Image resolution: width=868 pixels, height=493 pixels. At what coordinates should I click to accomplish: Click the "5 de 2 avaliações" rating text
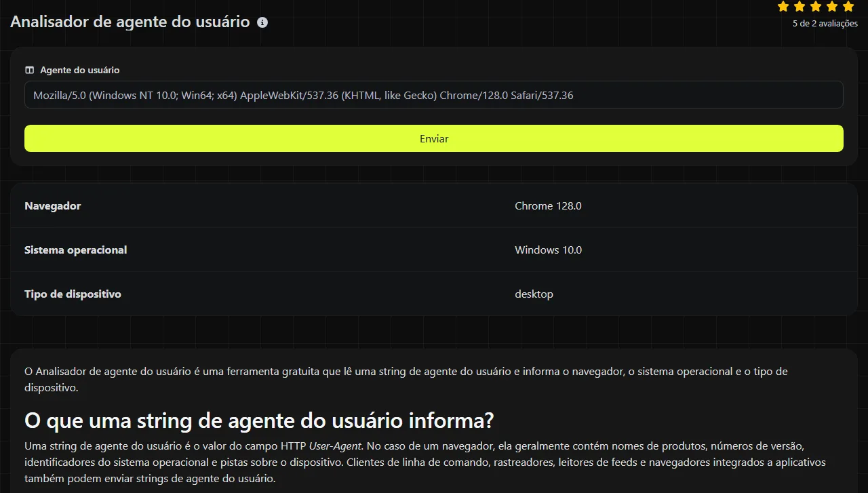(x=825, y=24)
